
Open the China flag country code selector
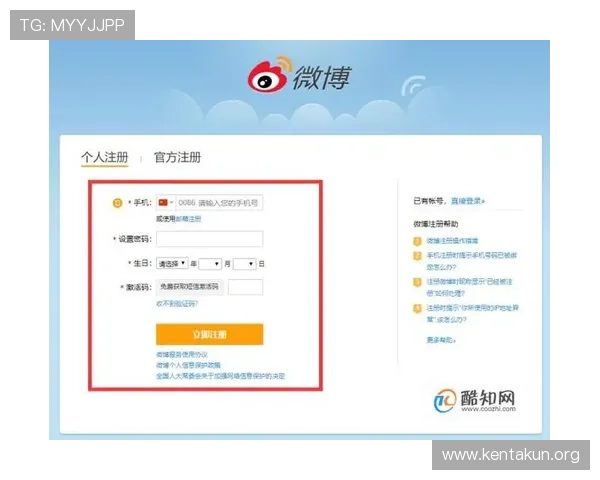pyautogui.click(x=166, y=202)
